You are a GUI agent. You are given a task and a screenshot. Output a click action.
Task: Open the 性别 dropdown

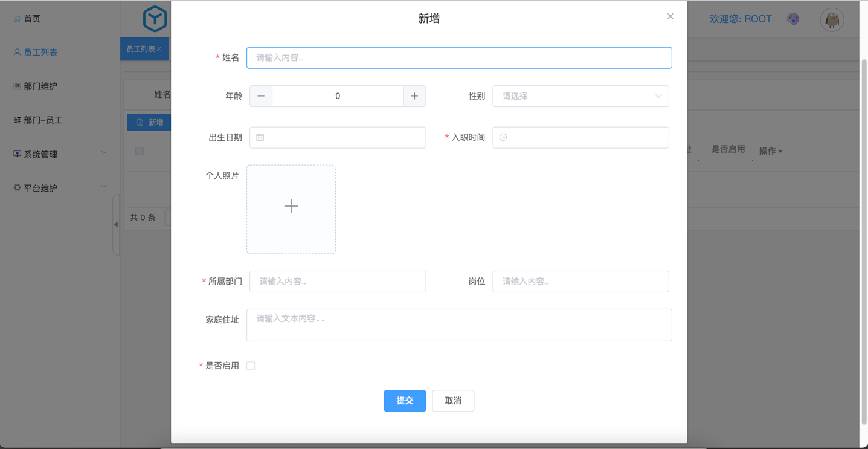click(580, 96)
